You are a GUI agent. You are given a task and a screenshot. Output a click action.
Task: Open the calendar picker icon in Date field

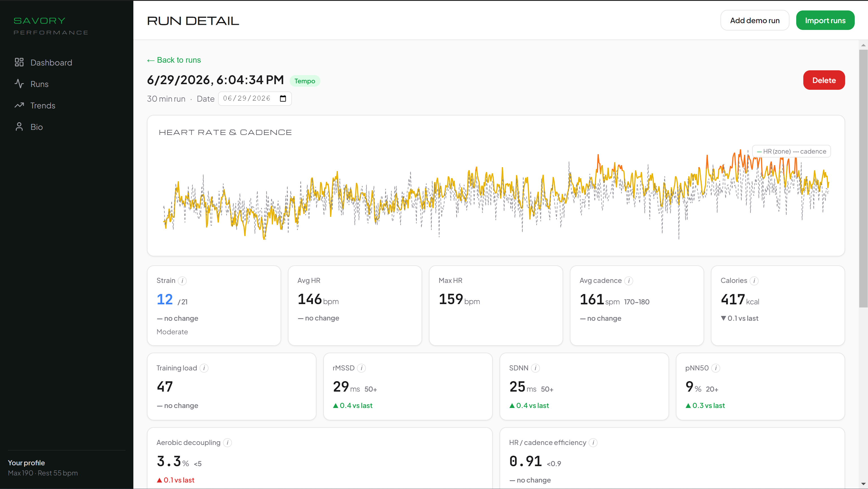click(x=283, y=98)
